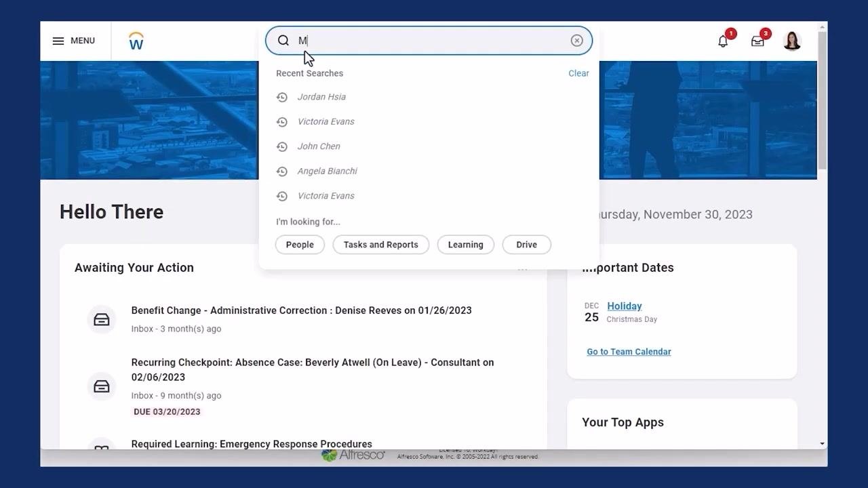Select recent search Angela Bianchi
The width and height of the screenshot is (868, 488).
327,171
